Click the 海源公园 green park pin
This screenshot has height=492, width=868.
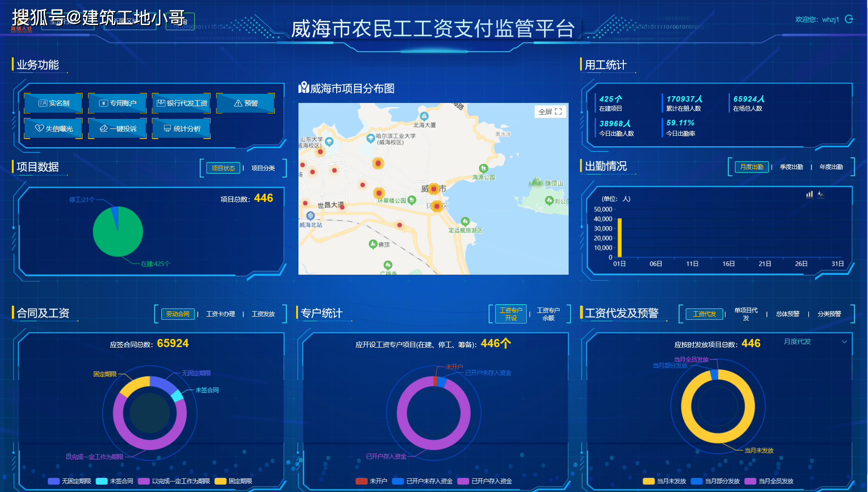coord(483,169)
